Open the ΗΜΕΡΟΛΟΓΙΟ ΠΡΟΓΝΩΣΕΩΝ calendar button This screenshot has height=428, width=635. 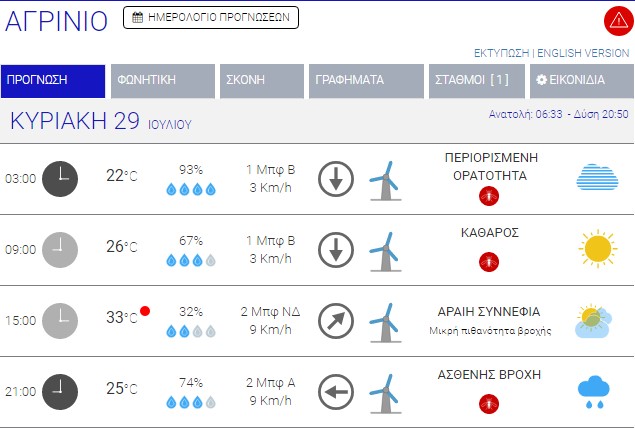(x=211, y=17)
